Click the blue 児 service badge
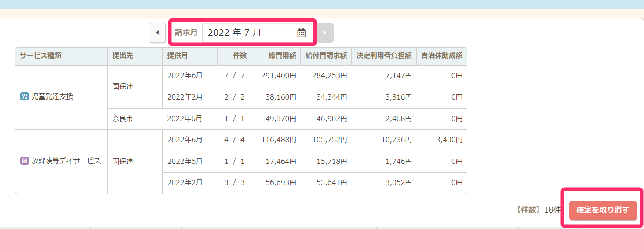The width and height of the screenshot is (644, 229). click(x=25, y=97)
